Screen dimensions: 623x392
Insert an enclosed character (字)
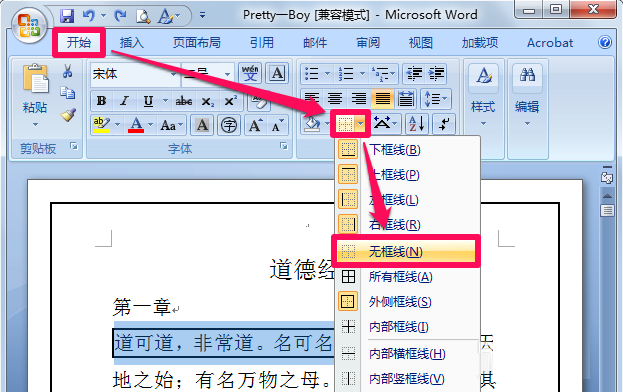(x=228, y=126)
